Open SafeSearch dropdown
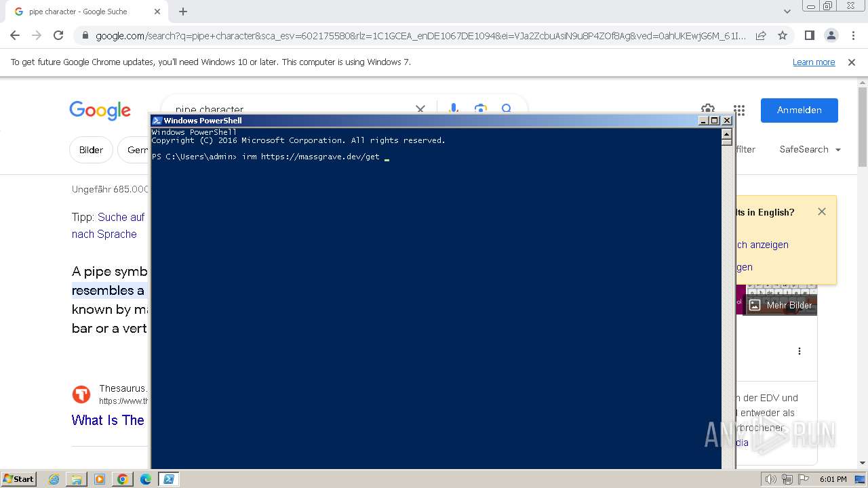868x488 pixels. point(810,150)
